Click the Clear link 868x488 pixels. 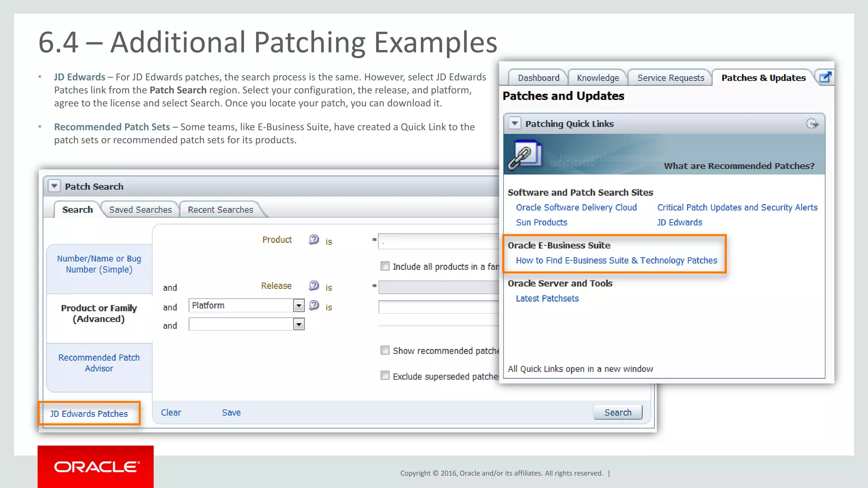tap(171, 413)
